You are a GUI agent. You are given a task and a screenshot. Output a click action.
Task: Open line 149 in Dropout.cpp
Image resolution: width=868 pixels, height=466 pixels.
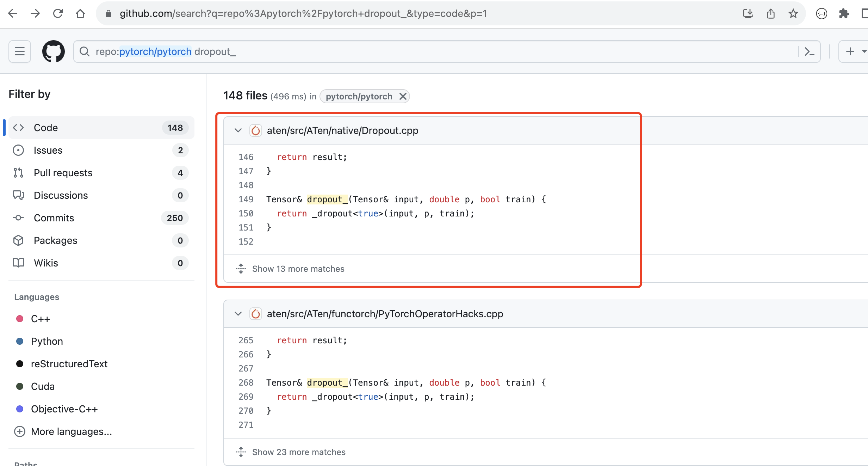(x=246, y=199)
